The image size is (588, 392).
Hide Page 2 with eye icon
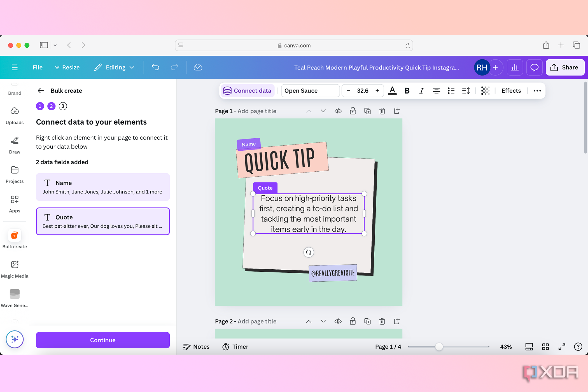point(338,321)
